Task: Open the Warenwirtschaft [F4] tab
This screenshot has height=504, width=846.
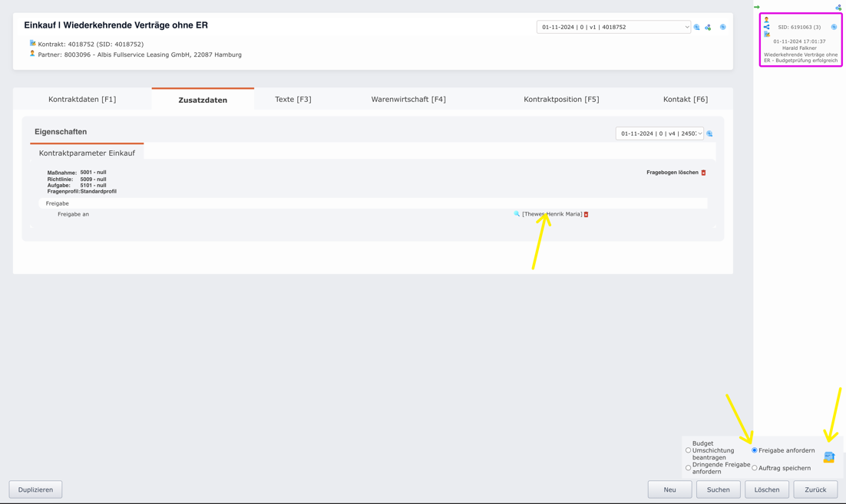Action: tap(408, 100)
